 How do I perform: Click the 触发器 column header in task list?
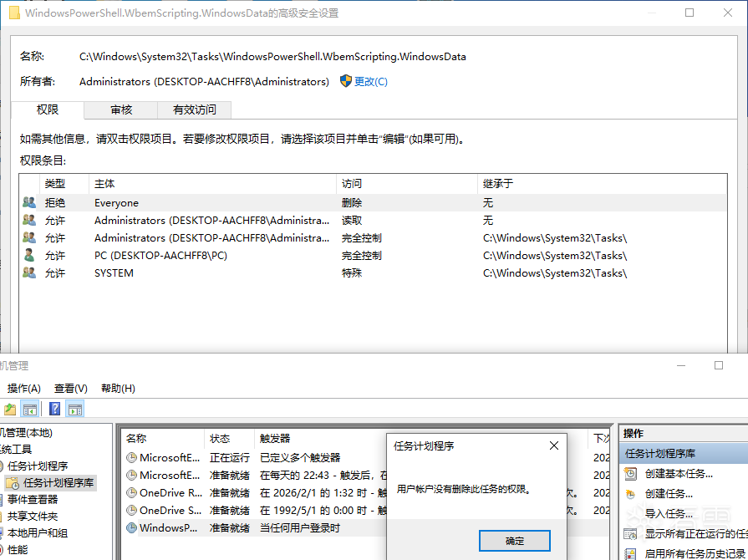coord(320,438)
